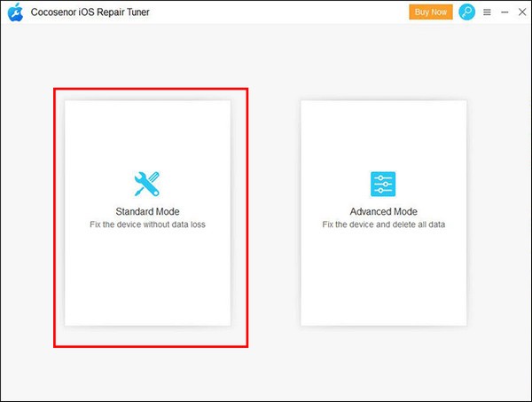The image size is (532, 402).
Task: Click the Cocosenor apple logo icon
Action: (16, 12)
